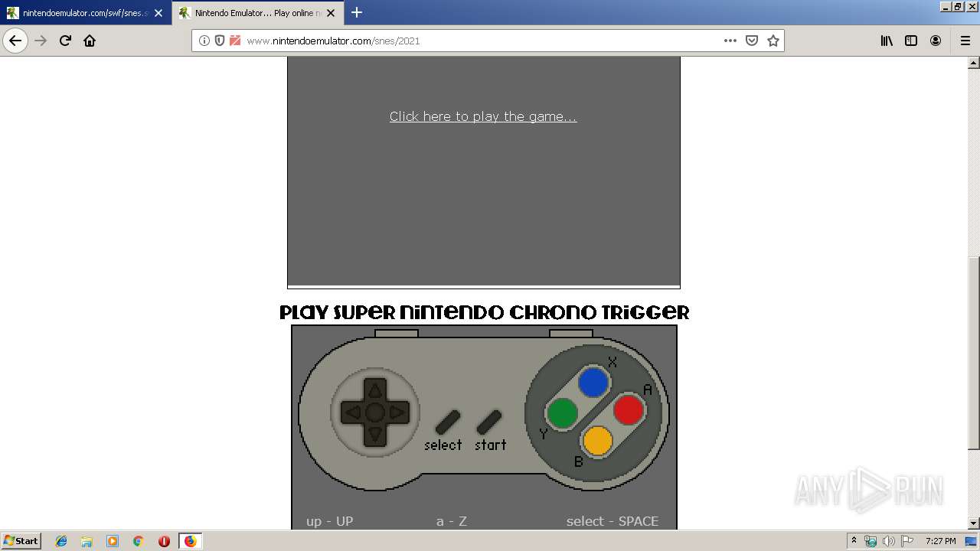The width and height of the screenshot is (980, 551).
Task: Click 'Click here to play the game' link
Action: tap(483, 116)
